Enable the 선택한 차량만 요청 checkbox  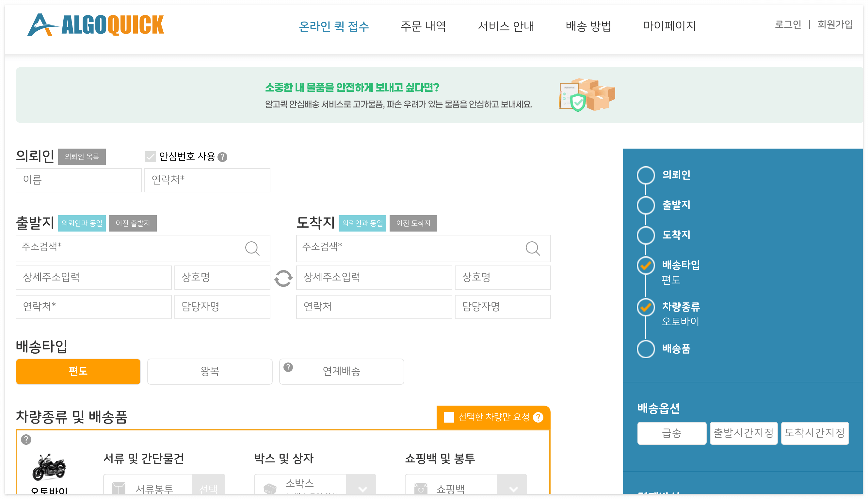tap(449, 417)
